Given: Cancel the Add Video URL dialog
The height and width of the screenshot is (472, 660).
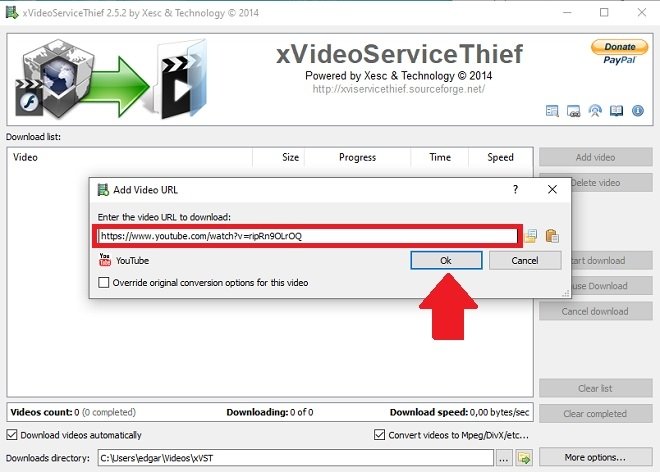Looking at the screenshot, I should (x=525, y=261).
